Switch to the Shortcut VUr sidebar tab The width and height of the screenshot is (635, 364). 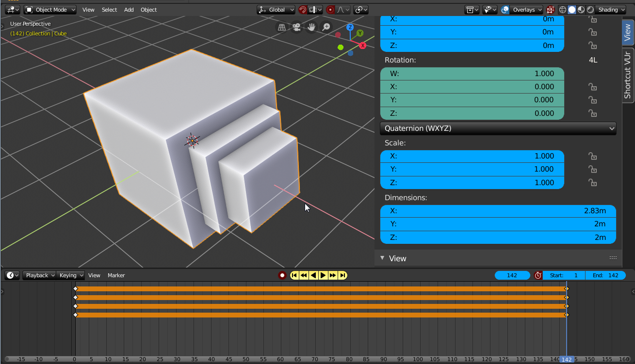click(628, 75)
